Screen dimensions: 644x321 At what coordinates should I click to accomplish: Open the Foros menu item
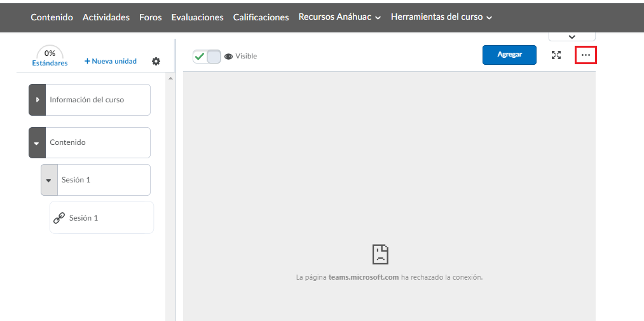[150, 17]
